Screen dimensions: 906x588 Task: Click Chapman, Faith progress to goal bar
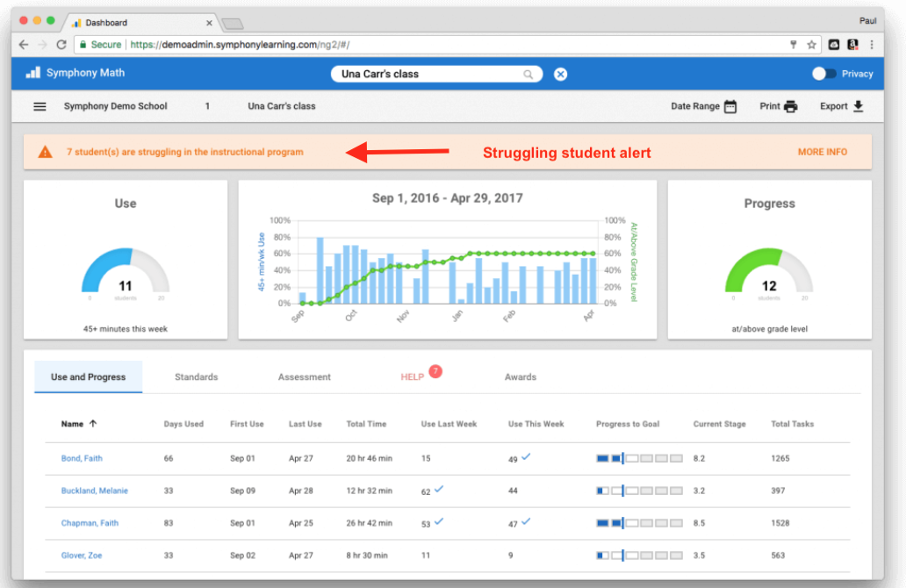640,523
